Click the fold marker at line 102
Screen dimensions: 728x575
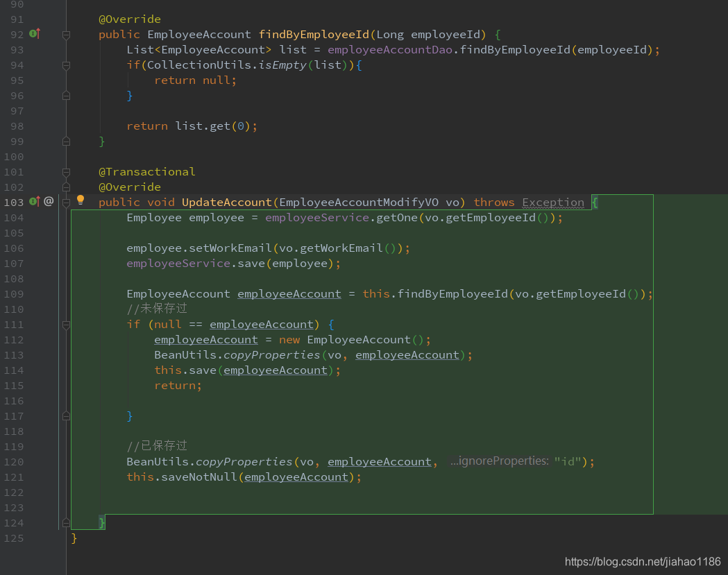[x=67, y=187]
